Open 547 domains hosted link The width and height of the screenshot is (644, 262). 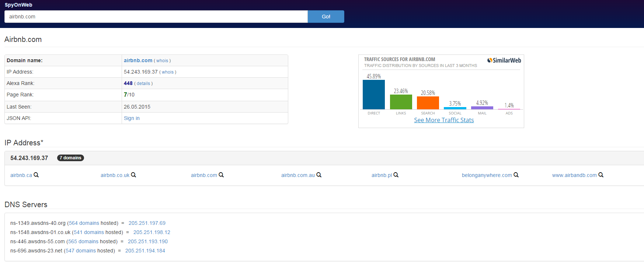[x=81, y=251]
